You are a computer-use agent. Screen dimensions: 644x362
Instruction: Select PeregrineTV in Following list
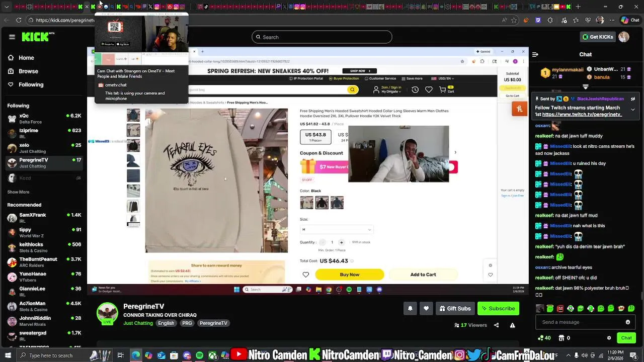point(44,163)
